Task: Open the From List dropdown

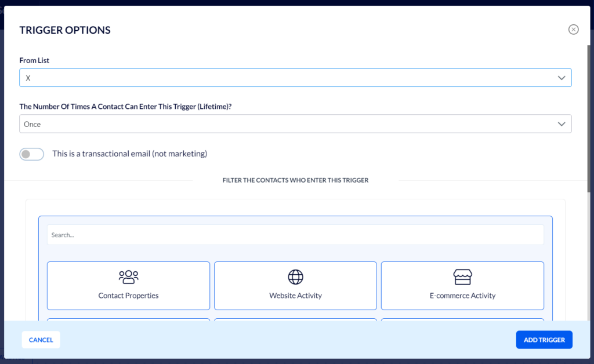Action: 295,78
